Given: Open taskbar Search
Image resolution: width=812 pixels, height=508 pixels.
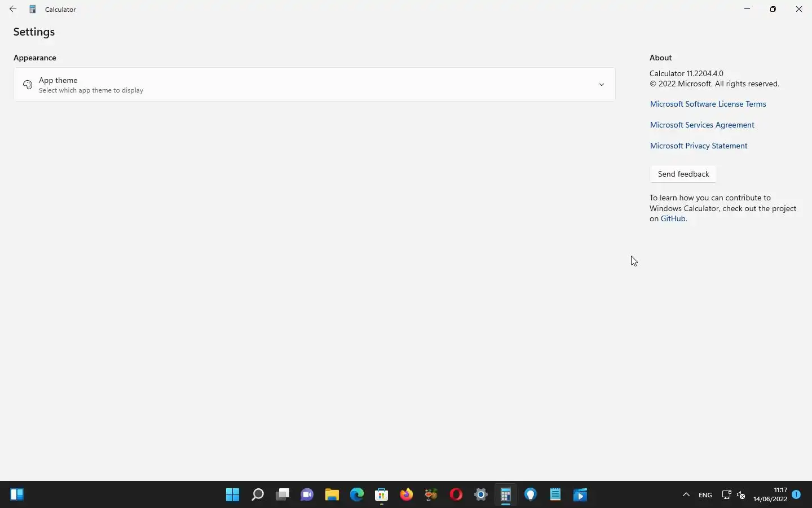Looking at the screenshot, I should [258, 495].
